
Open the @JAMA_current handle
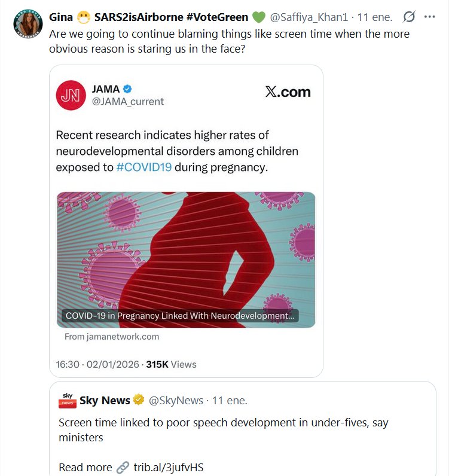tap(127, 102)
